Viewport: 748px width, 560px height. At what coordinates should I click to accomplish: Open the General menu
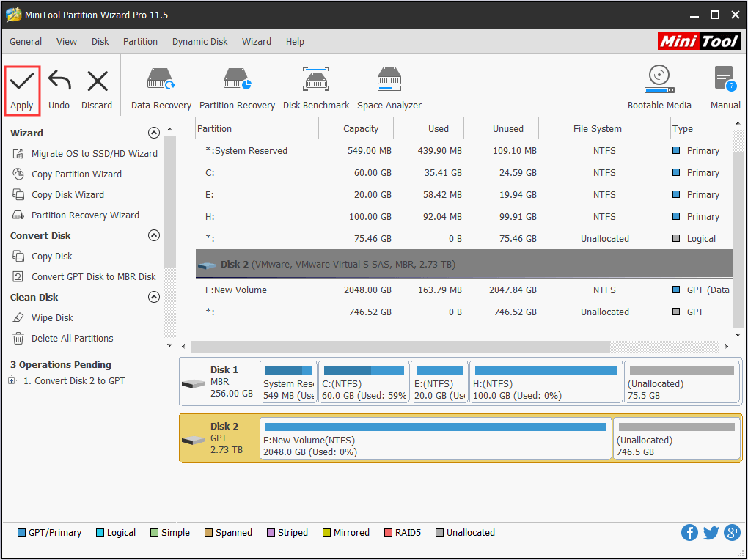coord(26,42)
